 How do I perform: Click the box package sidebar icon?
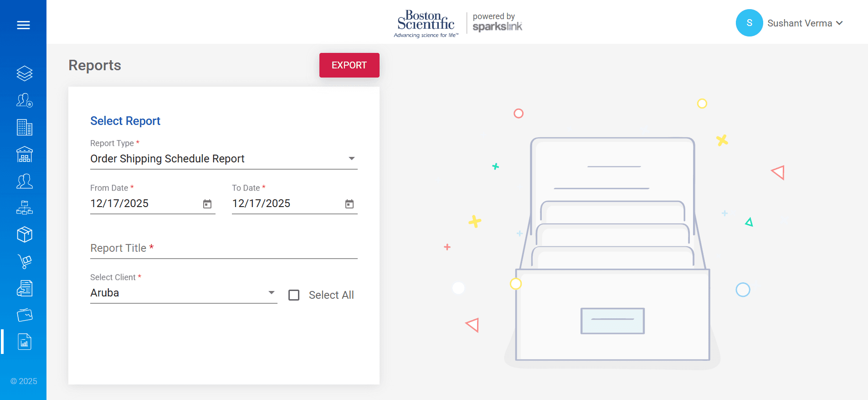[x=25, y=234]
